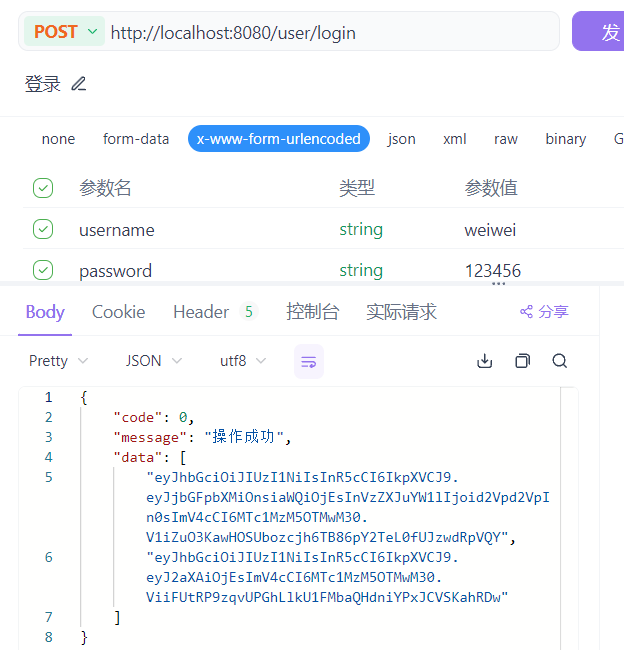Open the 实际请求 actual request tab
Image resolution: width=624 pixels, height=650 pixels.
coord(401,312)
